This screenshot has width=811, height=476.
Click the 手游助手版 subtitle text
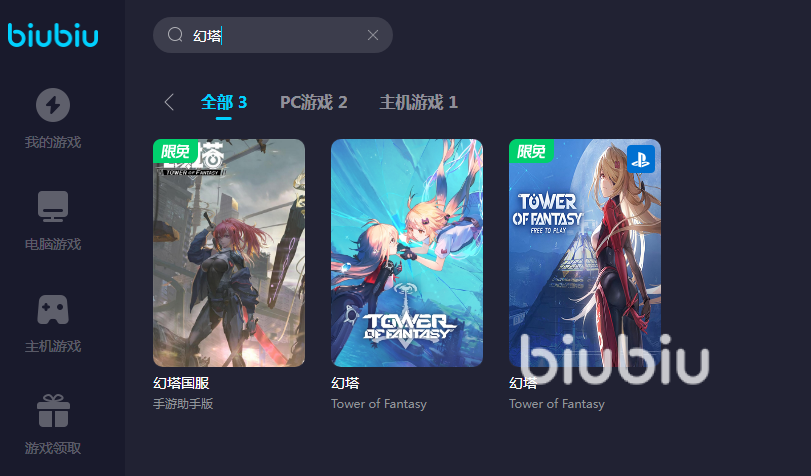pyautogui.click(x=183, y=404)
